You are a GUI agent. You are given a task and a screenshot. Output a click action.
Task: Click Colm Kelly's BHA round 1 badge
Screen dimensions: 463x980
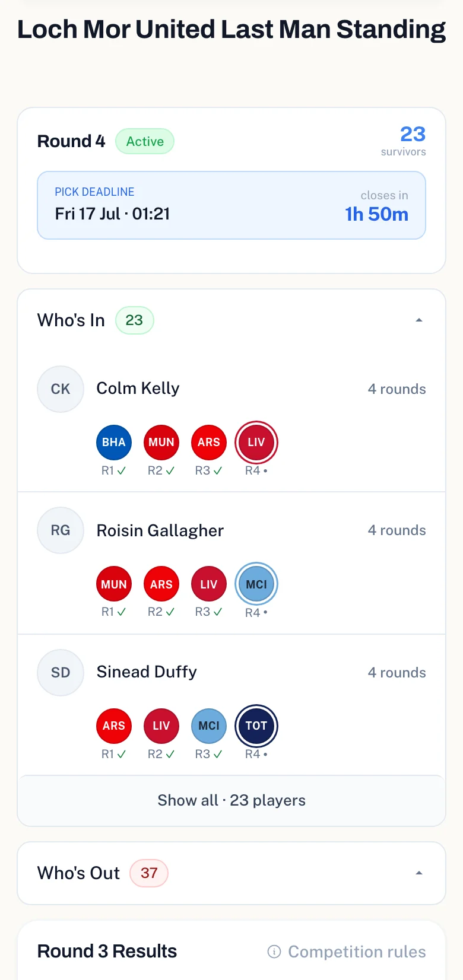[x=114, y=443]
